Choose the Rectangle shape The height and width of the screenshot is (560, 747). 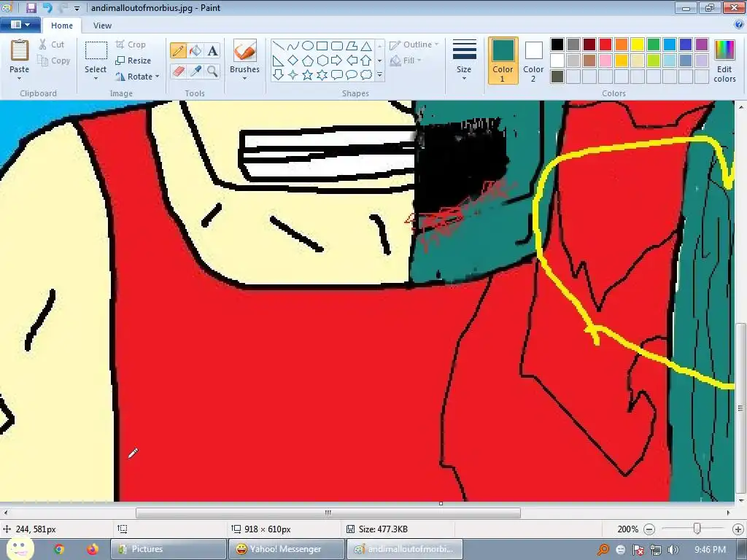click(322, 46)
